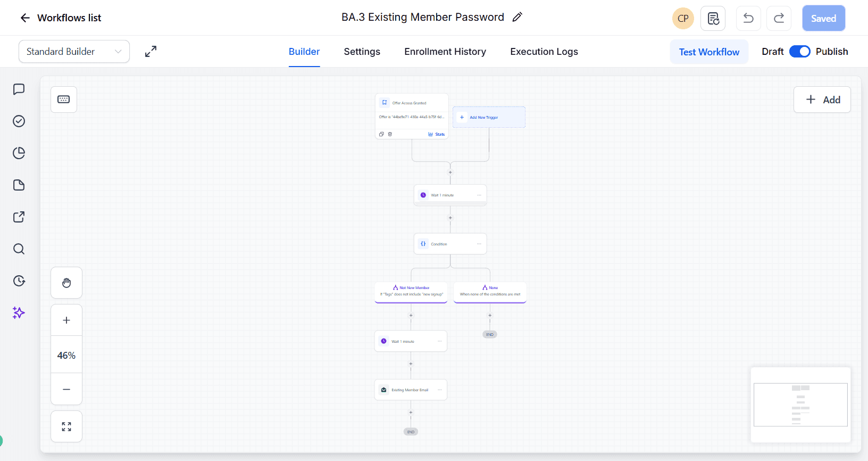Open checkmark circle icon in sidebar

pyautogui.click(x=19, y=121)
